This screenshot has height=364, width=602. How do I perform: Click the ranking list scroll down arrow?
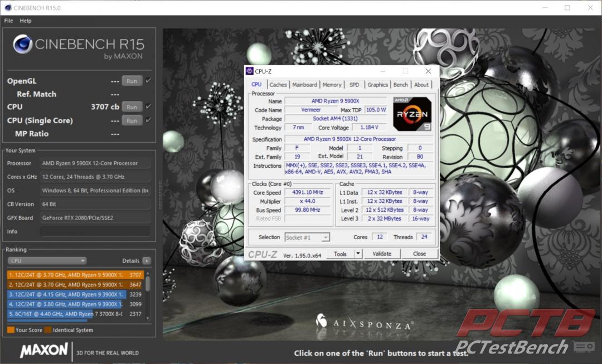coord(148,319)
